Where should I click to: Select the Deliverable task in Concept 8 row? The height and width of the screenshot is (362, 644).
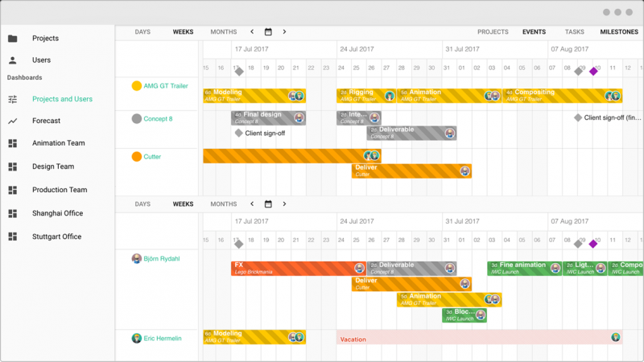click(411, 133)
